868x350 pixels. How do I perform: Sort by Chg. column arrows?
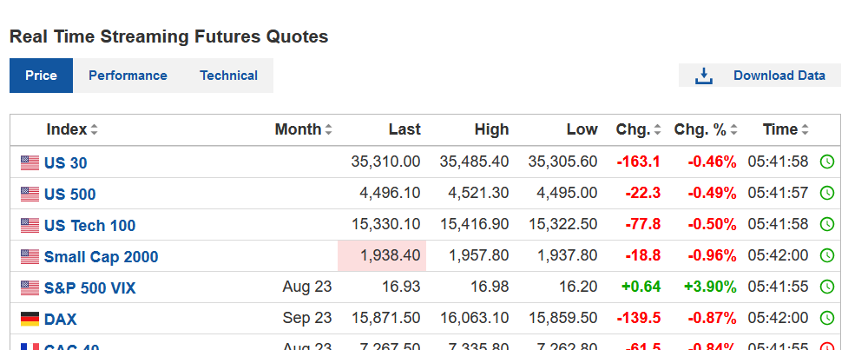tap(658, 130)
